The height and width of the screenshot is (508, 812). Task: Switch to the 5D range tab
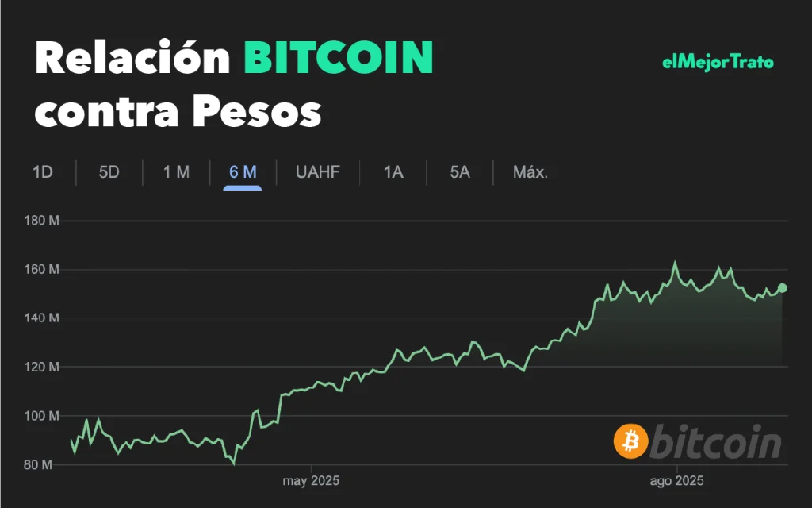109,172
